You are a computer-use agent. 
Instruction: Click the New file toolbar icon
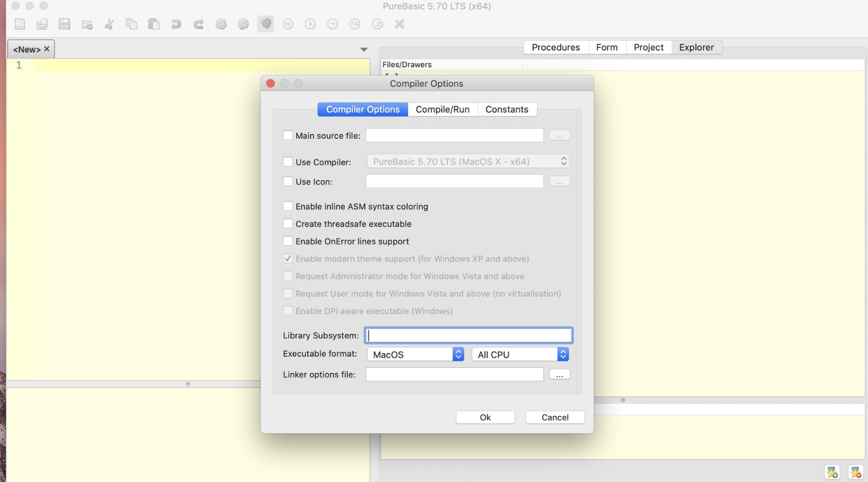[20, 24]
